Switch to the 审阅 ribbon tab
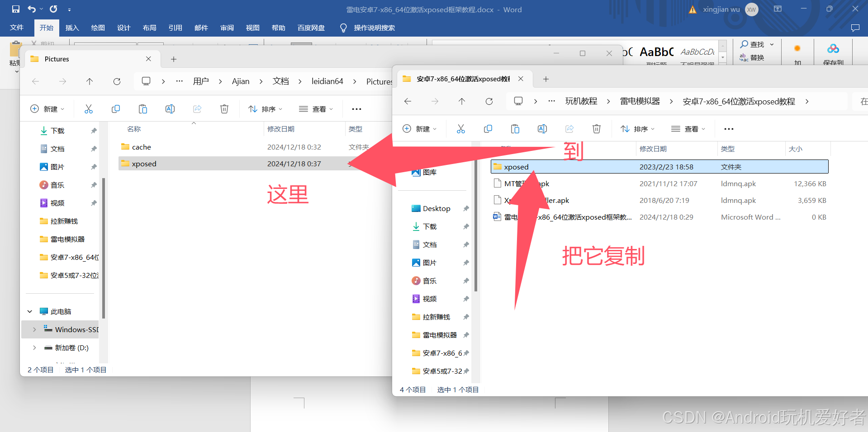The image size is (868, 432). point(227,28)
